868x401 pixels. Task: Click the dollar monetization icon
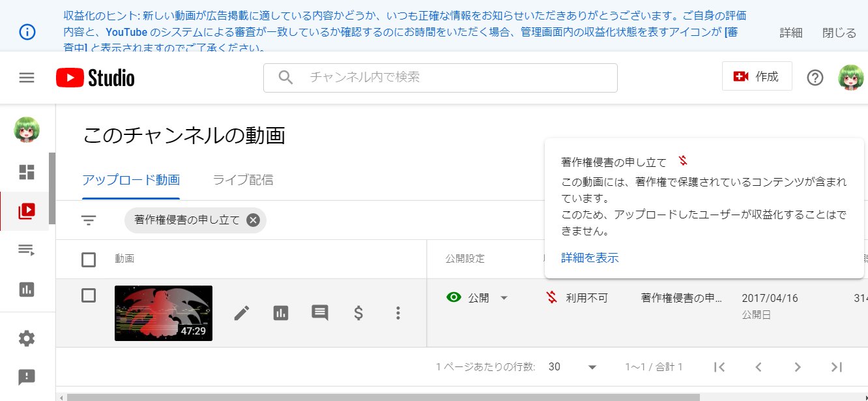click(x=358, y=312)
